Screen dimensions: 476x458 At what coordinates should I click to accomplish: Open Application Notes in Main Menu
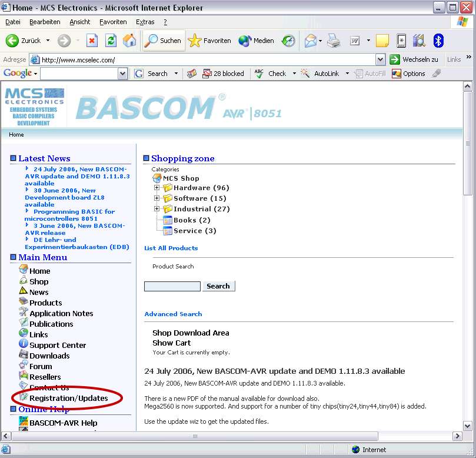pyautogui.click(x=61, y=313)
